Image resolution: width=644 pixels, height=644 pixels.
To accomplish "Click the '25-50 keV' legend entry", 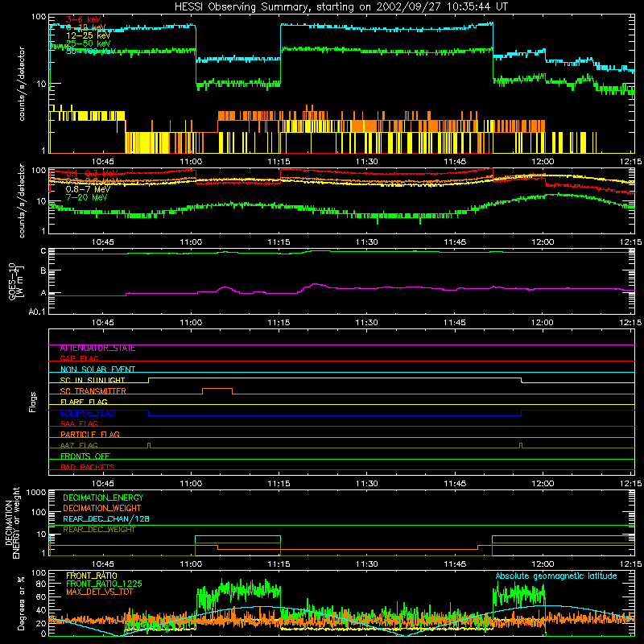I will coord(89,43).
